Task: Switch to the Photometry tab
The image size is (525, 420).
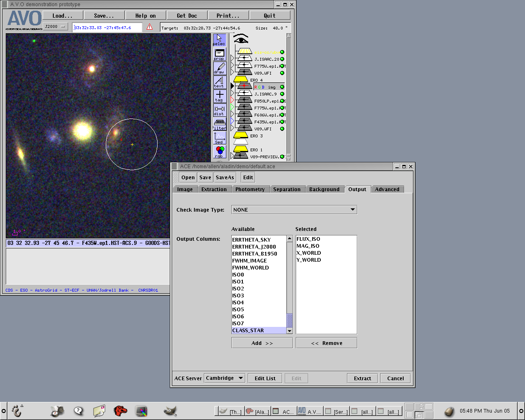Action: click(x=250, y=189)
